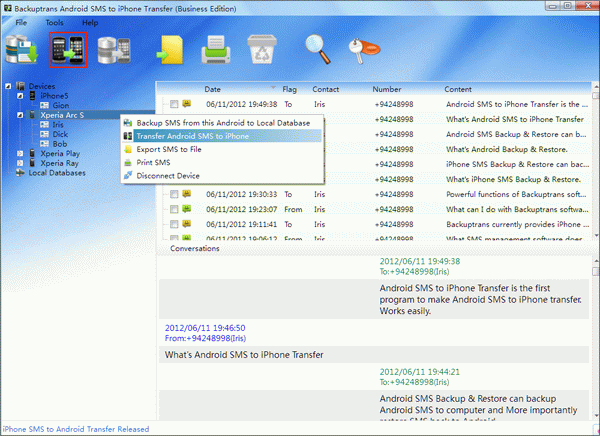
Task: Click message icon on the 19:23:07 row
Action: pos(186,209)
